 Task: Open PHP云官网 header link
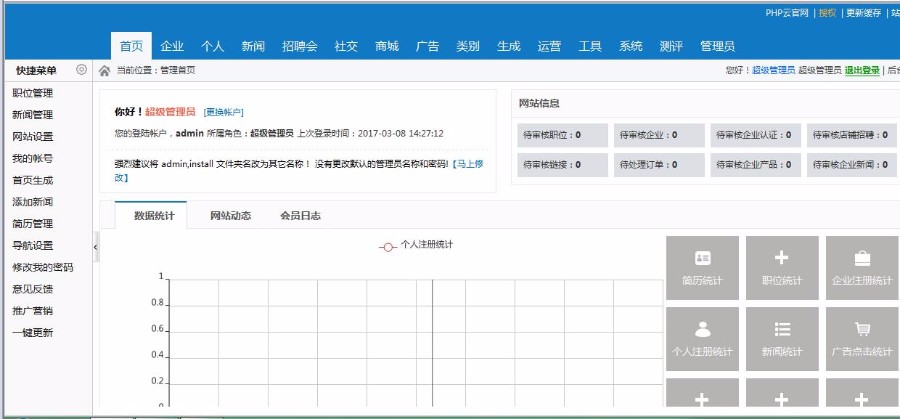click(x=786, y=13)
